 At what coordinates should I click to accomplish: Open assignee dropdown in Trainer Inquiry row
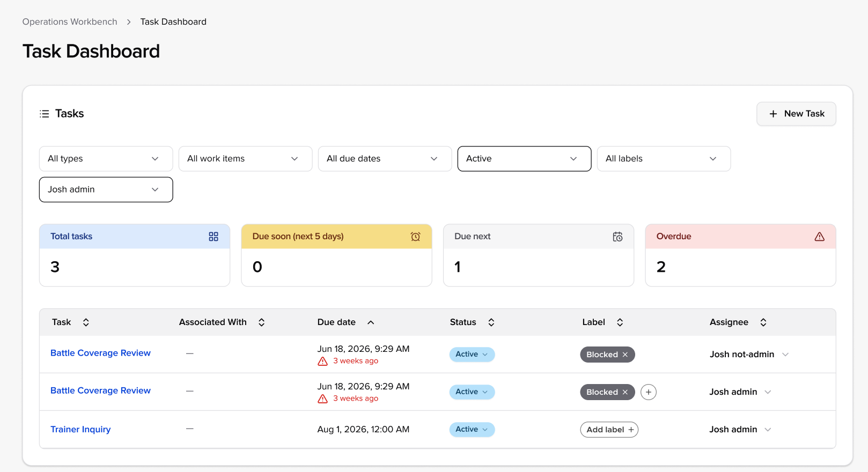741,430
